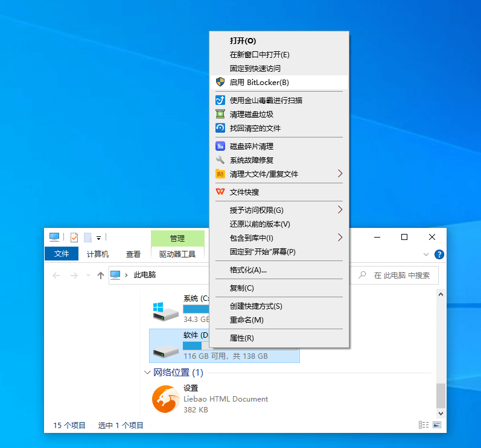
Task: Click the vertical scrollbar thumb
Action: [441, 396]
